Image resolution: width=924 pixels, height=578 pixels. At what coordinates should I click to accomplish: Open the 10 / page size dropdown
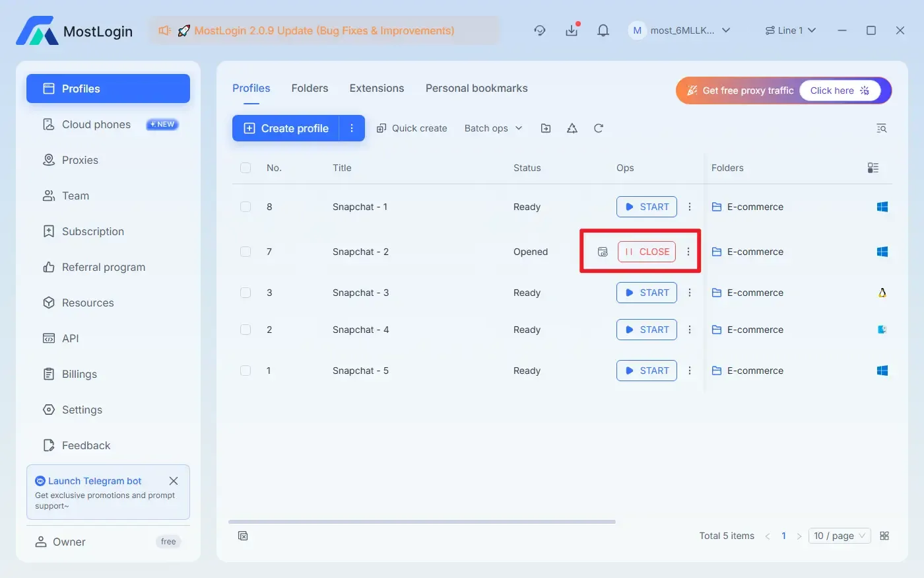[839, 536]
